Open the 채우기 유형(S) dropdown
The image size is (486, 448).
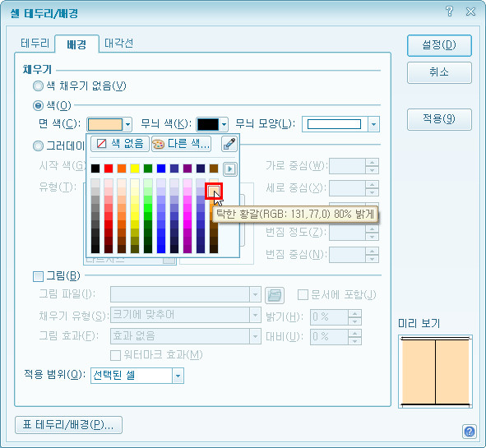pos(185,315)
